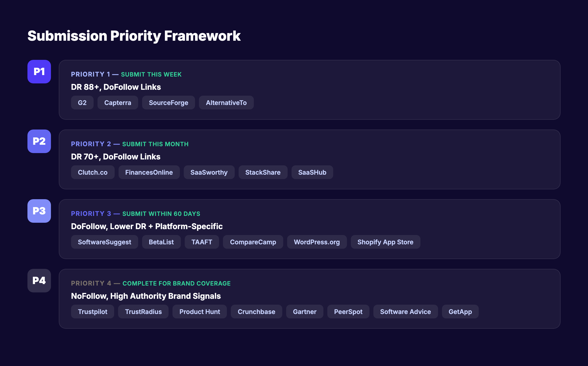
Task: Click the Shopify App Store tag
Action: click(385, 242)
